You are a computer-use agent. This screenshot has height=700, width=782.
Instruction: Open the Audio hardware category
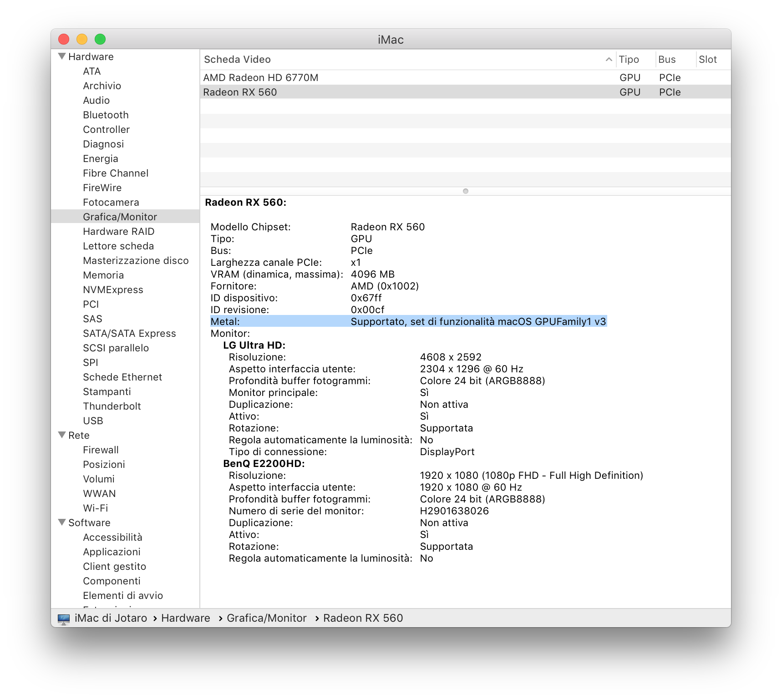coord(96,101)
